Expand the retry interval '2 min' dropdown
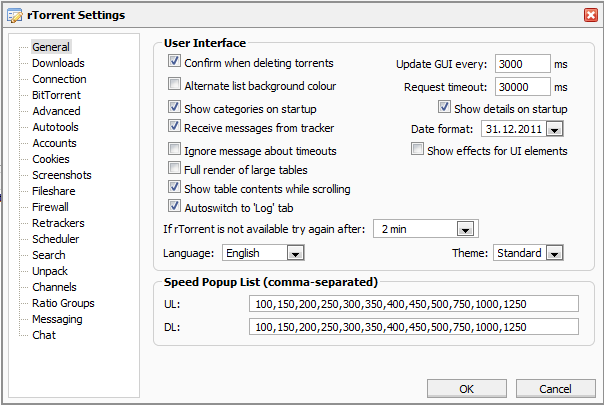604x406 pixels. (470, 229)
